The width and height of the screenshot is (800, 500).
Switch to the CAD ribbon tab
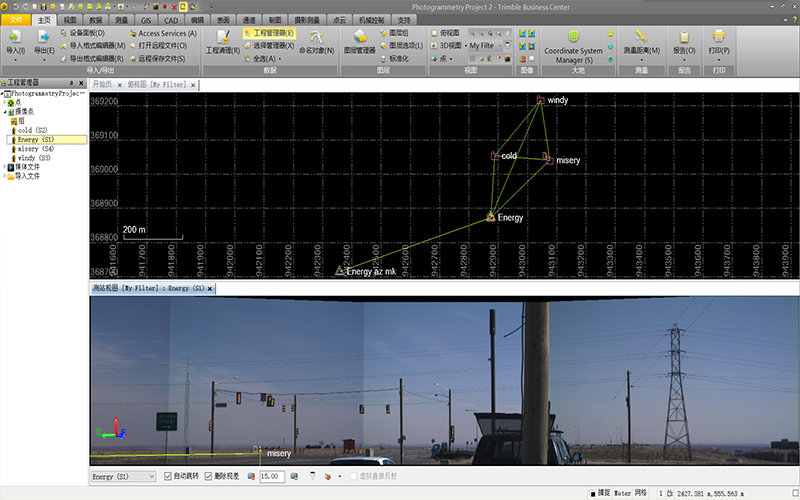[171, 20]
